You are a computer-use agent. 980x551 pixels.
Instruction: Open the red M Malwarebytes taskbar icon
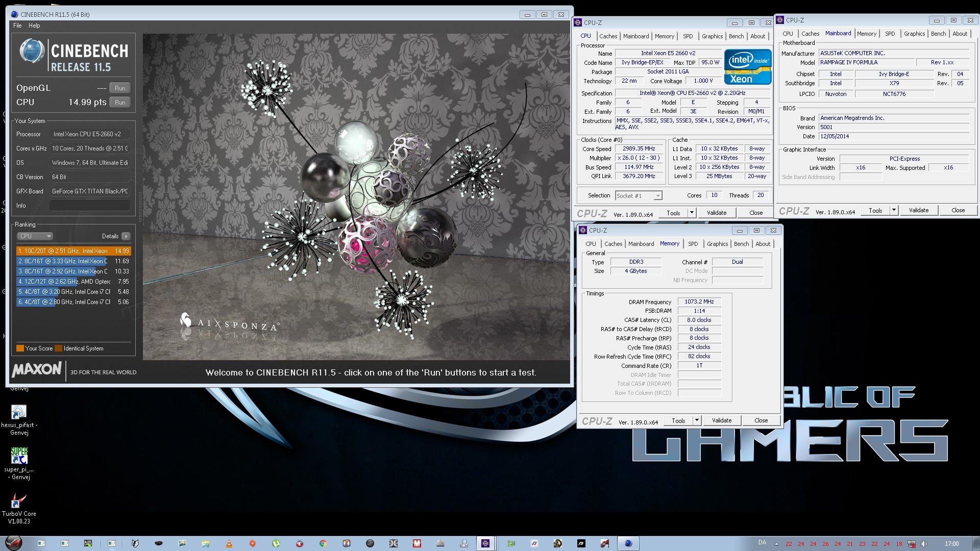[x=417, y=543]
